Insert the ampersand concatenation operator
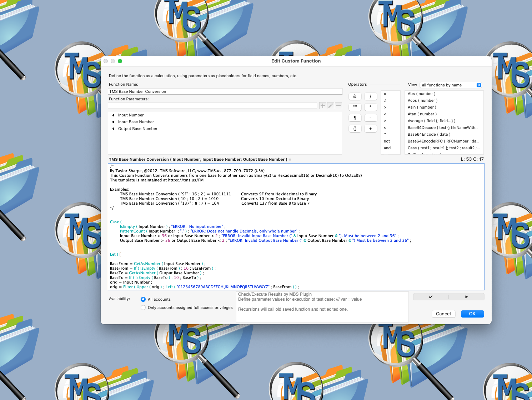532x400 pixels. tap(355, 96)
